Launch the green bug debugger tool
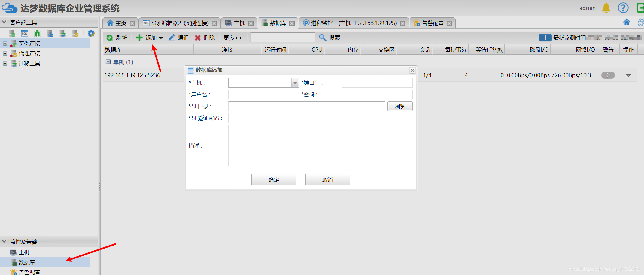 click(x=37, y=33)
